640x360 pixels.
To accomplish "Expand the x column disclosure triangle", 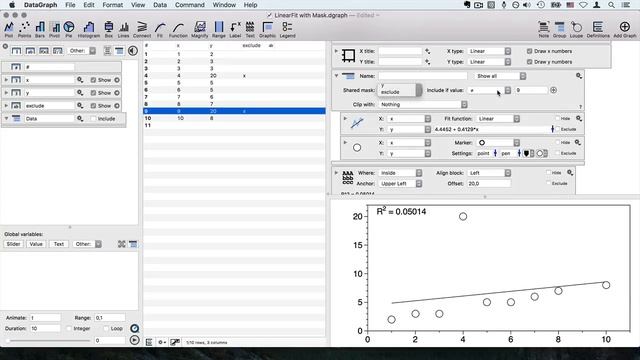I will pos(6,80).
